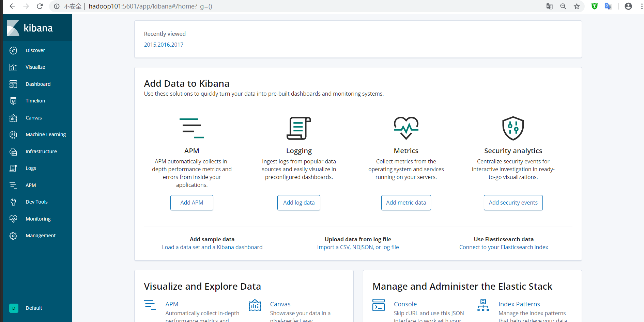The width and height of the screenshot is (644, 322).
Task: Open the APM link under Visualize and Explore
Action: click(172, 304)
